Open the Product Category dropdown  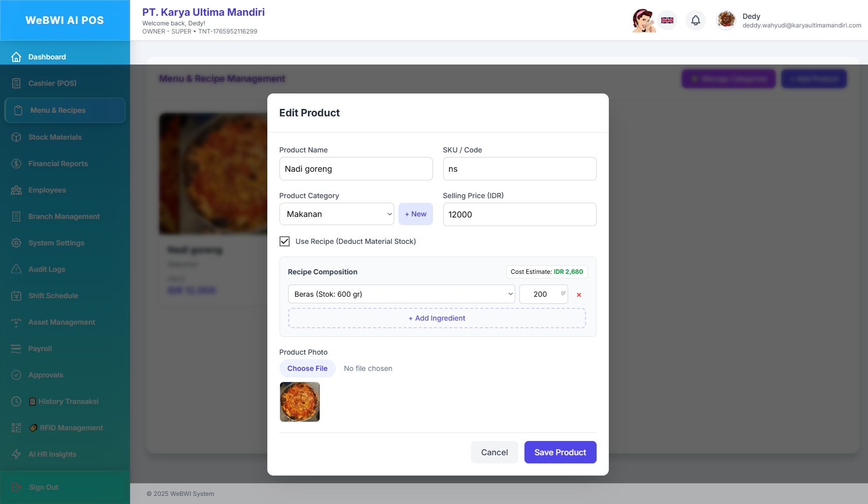pos(336,214)
